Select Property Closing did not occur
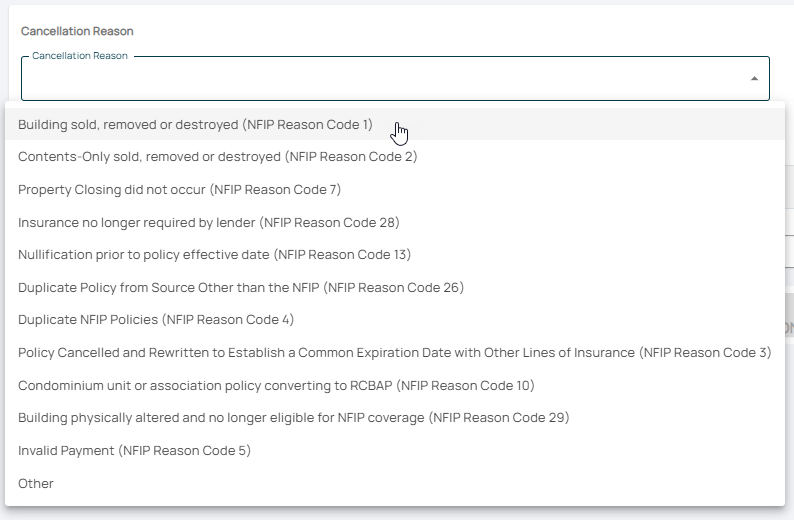This screenshot has width=794, height=520. (180, 190)
